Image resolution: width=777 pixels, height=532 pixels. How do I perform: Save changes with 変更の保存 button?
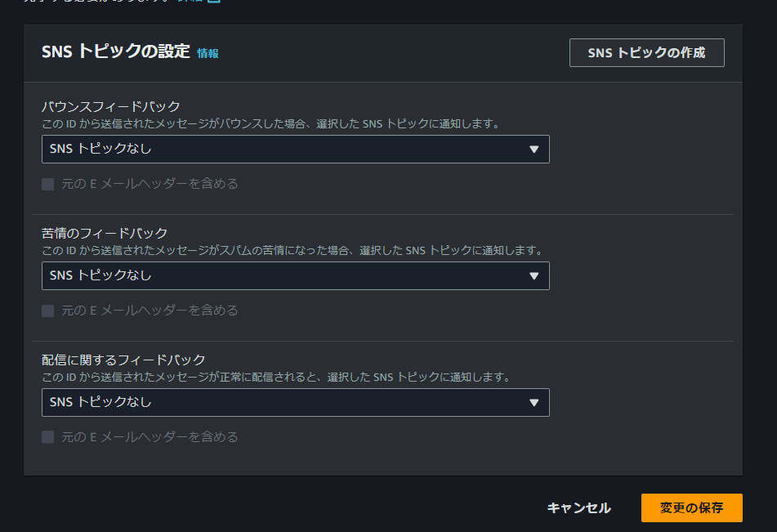point(692,507)
